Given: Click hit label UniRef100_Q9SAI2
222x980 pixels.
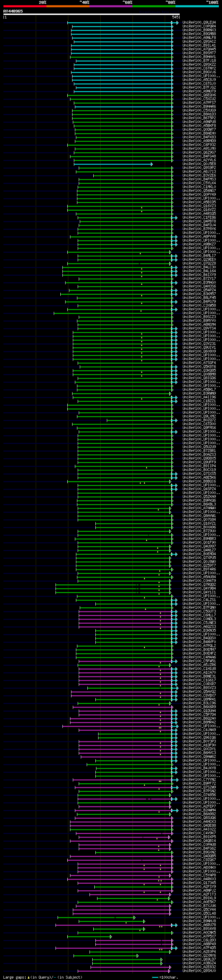Looking at the screenshot, I should coord(199,41).
